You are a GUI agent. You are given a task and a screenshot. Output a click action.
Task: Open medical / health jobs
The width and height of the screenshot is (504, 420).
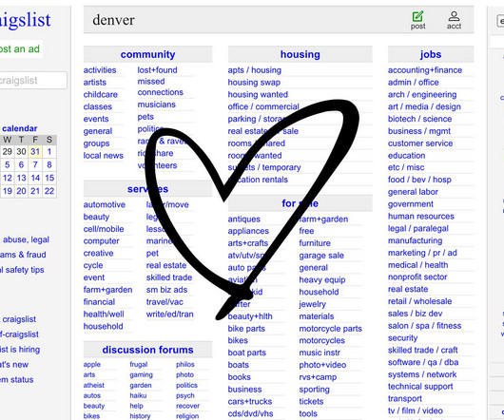click(x=417, y=265)
